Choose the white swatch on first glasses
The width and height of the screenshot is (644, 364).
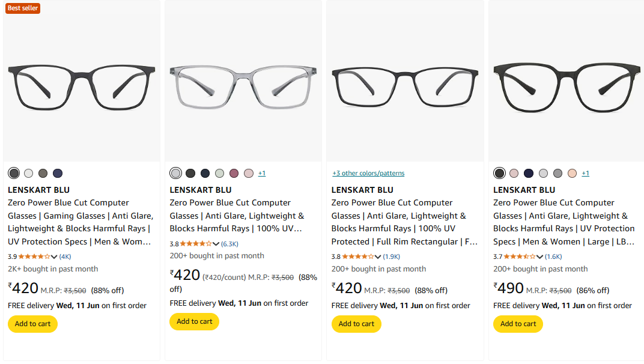(28, 174)
